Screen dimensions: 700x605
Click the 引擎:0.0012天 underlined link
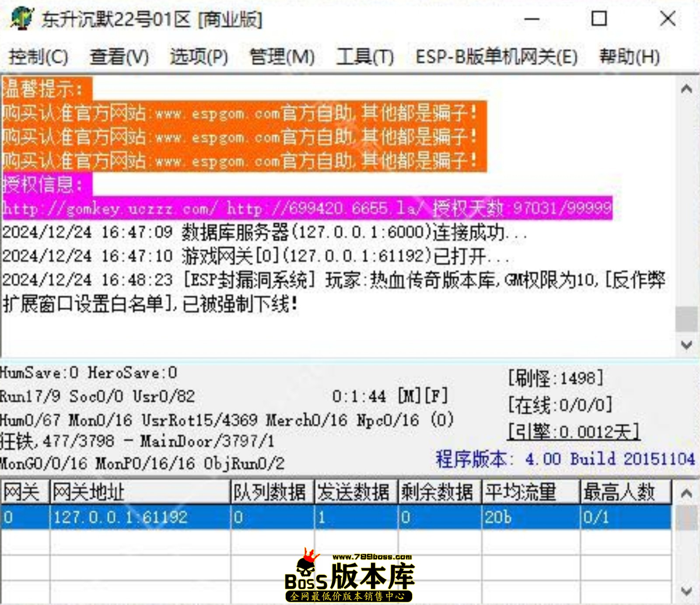[574, 432]
